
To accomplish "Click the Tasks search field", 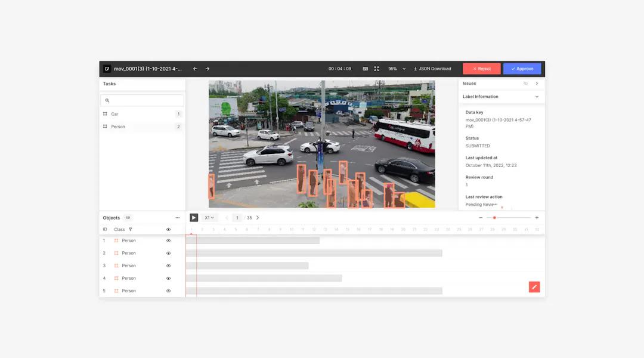I will tap(142, 100).
